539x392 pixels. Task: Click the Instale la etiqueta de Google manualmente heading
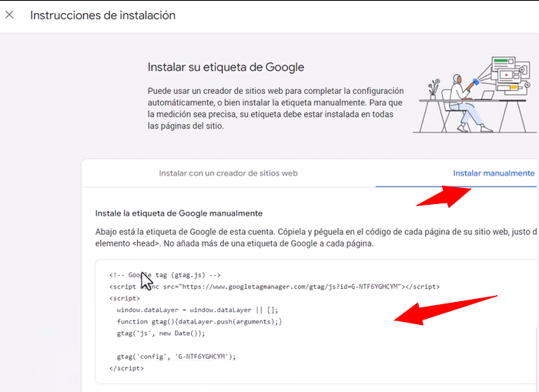click(179, 213)
